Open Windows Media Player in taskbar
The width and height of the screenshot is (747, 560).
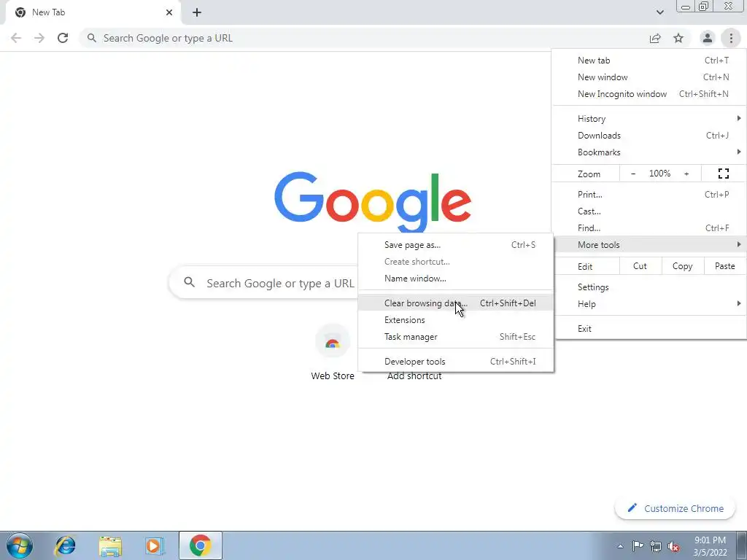click(155, 545)
